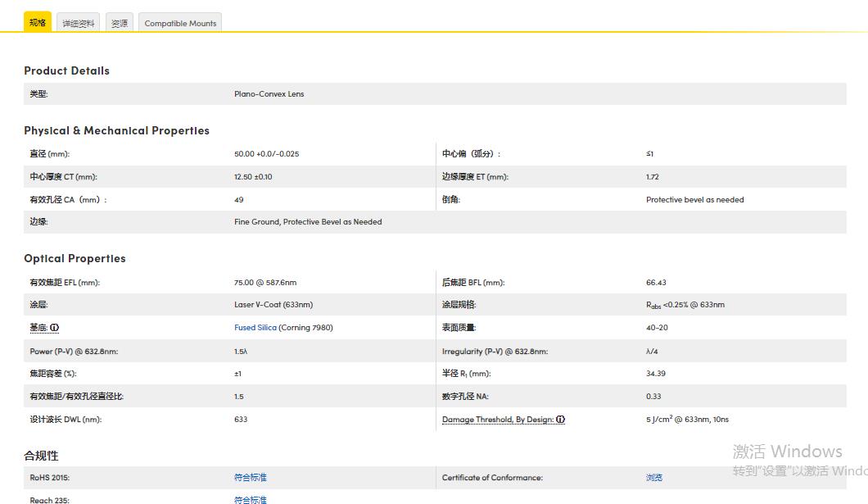Open the Fused Silica link
Viewport: 868px width, 504px height.
point(255,328)
